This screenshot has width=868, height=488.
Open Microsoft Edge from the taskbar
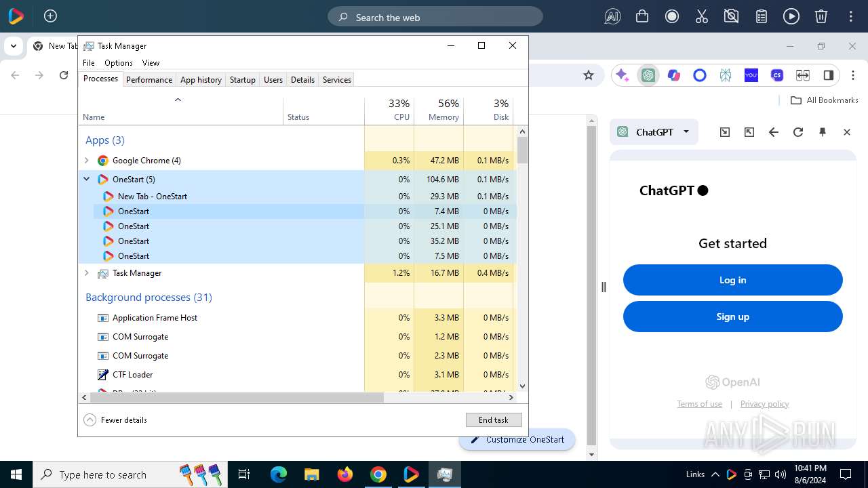point(279,474)
